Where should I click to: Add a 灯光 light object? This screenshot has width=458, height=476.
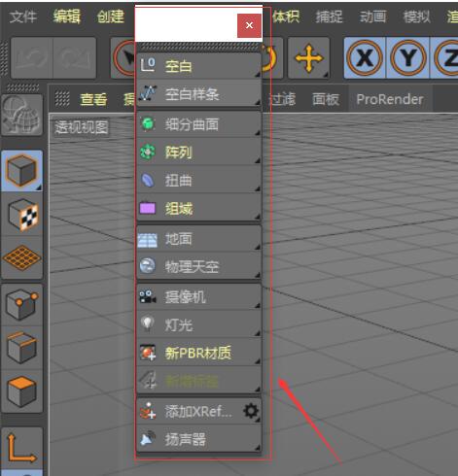198,324
